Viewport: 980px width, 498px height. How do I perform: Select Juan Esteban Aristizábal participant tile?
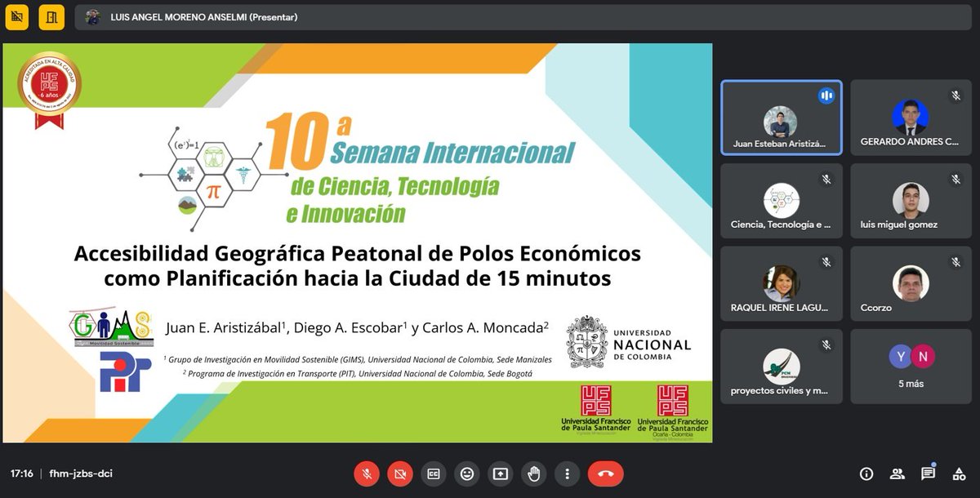pos(782,118)
